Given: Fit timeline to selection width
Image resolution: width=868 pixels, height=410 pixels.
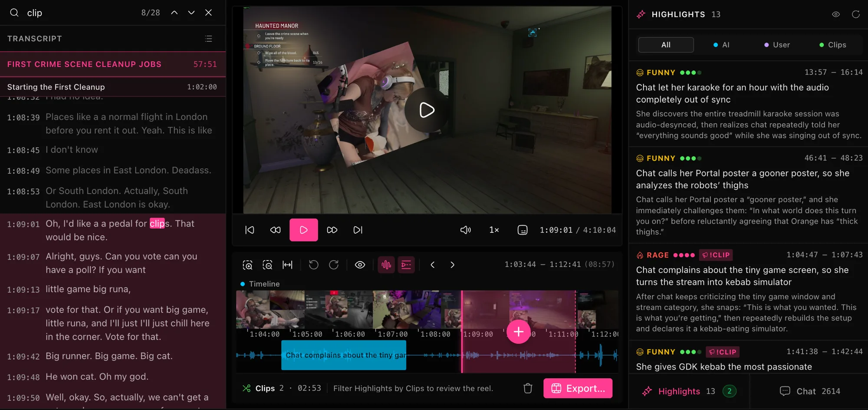Looking at the screenshot, I should (287, 265).
